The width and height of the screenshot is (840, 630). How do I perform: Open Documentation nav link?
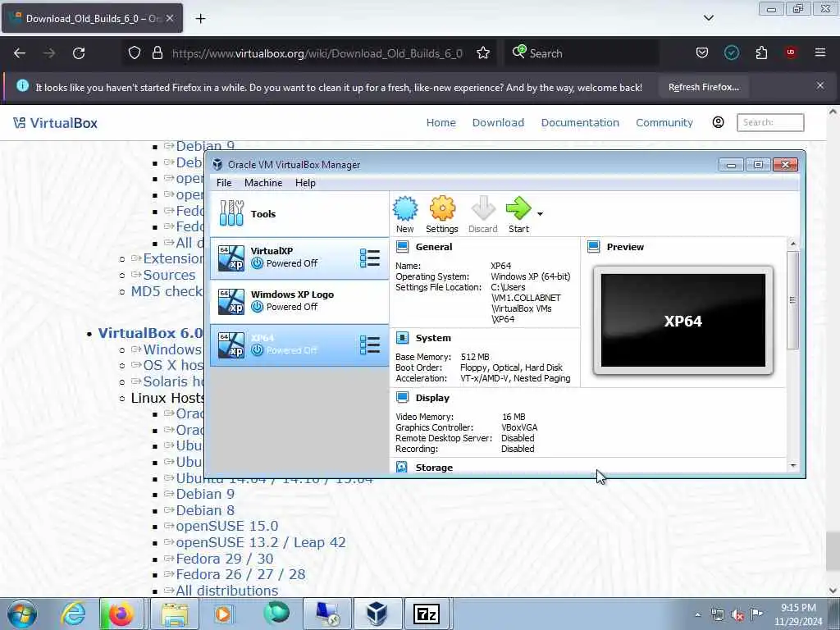coord(580,123)
